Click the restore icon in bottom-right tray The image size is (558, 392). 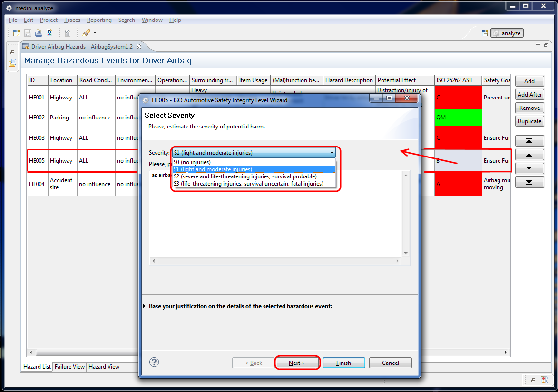coord(533,380)
